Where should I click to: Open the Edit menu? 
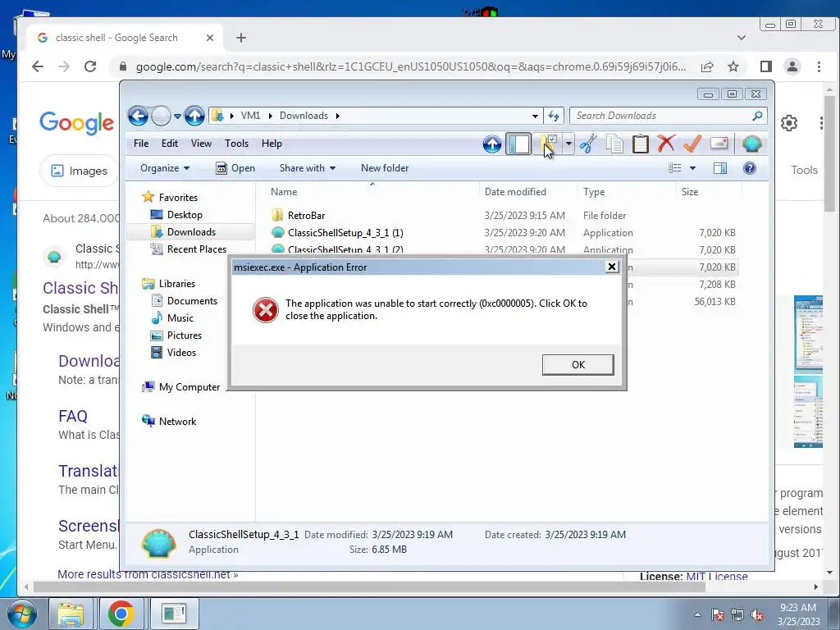[x=169, y=144]
